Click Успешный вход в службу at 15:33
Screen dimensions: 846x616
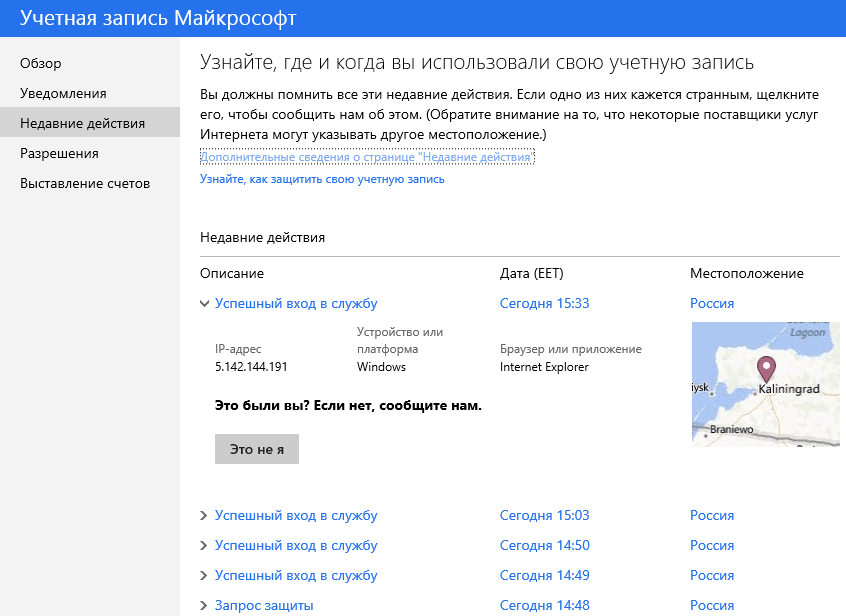(x=296, y=304)
